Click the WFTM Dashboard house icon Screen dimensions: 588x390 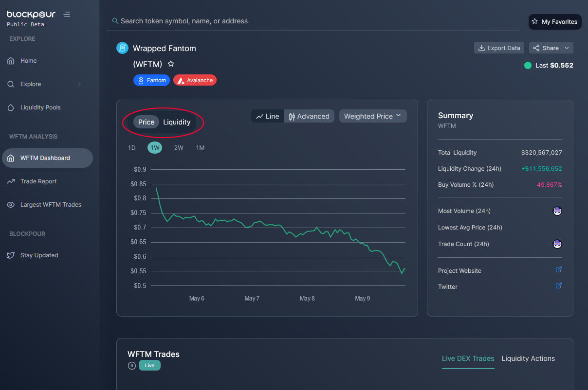coord(11,158)
